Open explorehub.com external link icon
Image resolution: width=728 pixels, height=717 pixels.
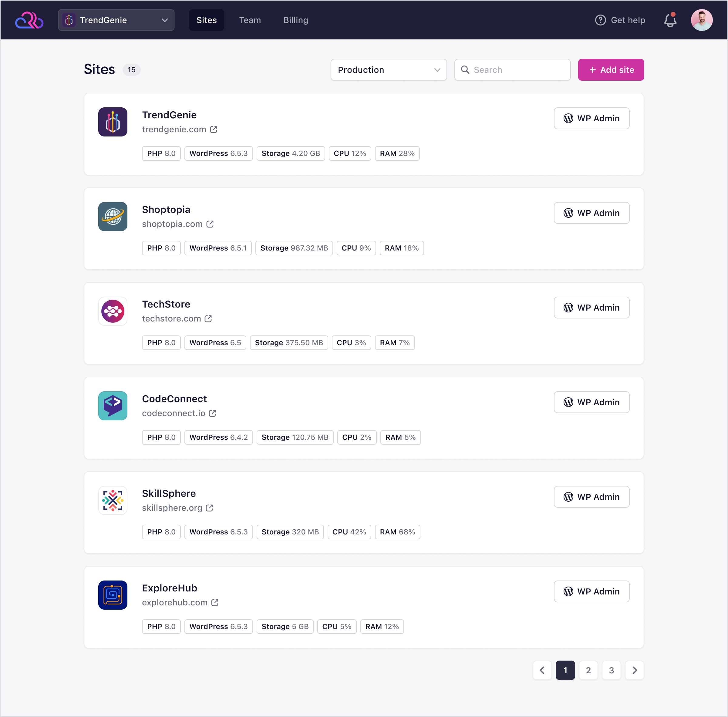coord(215,602)
